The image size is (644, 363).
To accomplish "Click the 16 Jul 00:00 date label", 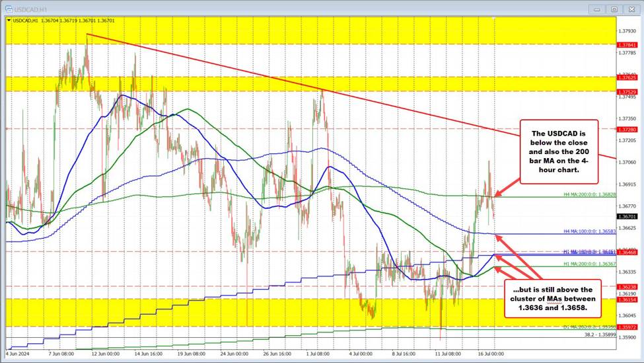I will point(491,354).
